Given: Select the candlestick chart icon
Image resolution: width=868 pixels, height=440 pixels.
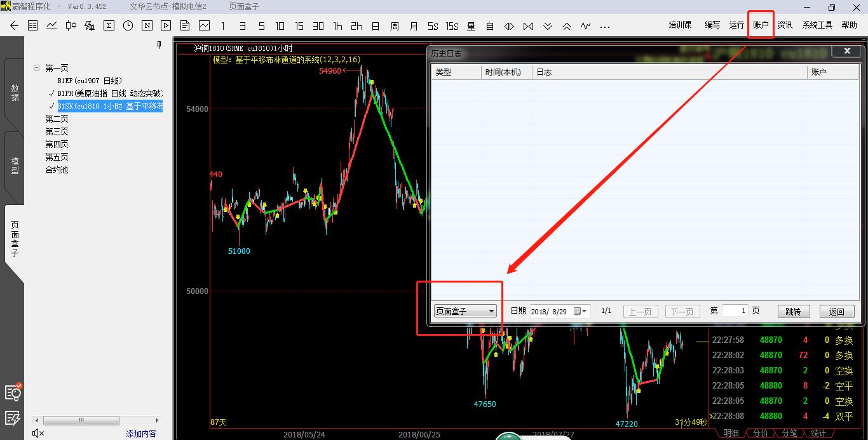Looking at the screenshot, I should coord(71,26).
